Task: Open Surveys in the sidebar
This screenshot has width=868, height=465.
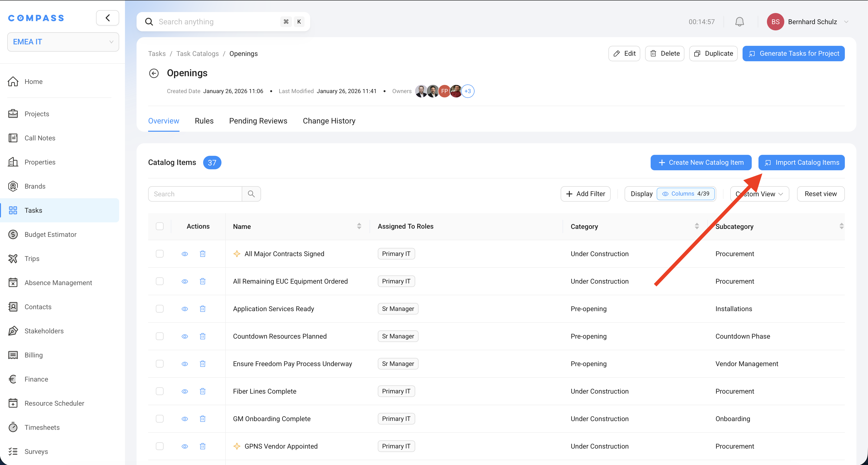Action: click(x=60, y=451)
